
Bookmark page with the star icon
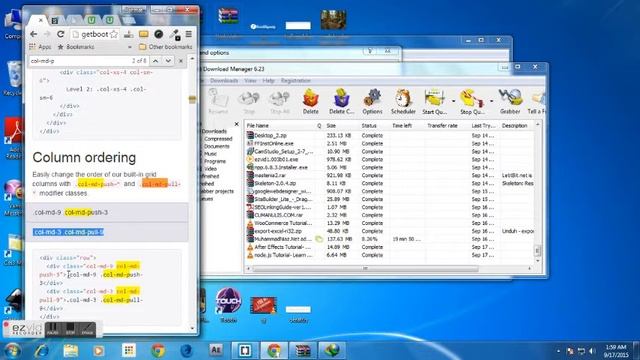pyautogui.click(x=114, y=34)
